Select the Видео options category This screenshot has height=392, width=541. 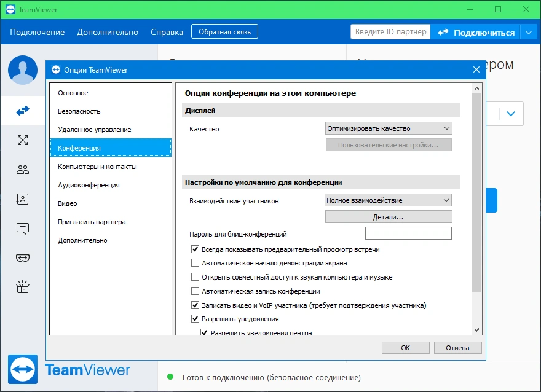click(111, 203)
